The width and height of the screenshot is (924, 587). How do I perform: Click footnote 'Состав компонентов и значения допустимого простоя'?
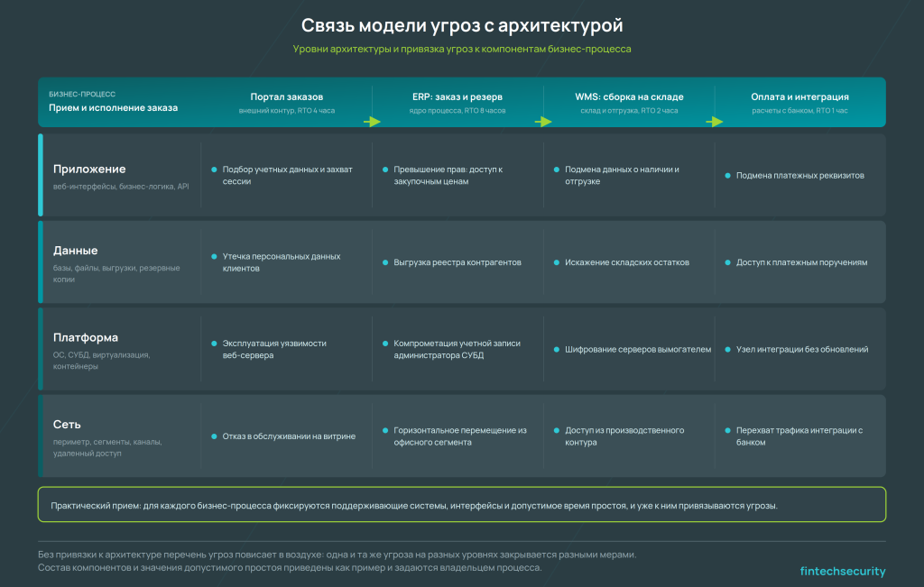(x=290, y=567)
